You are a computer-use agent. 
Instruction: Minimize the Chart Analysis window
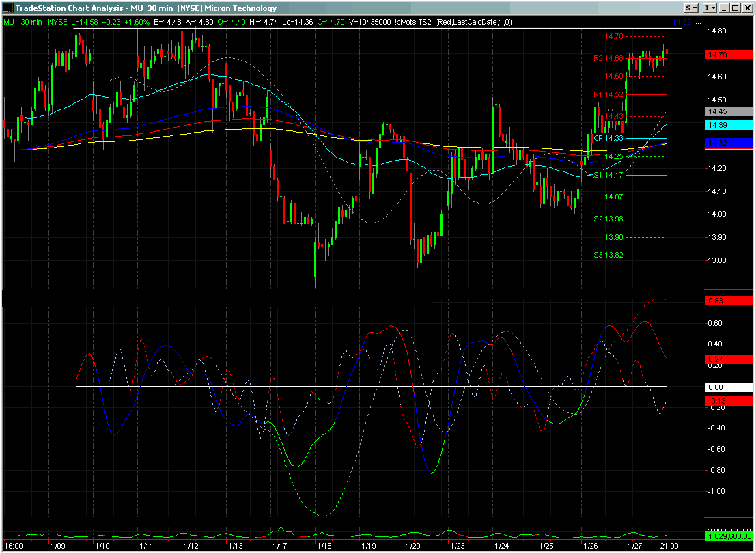point(724,8)
